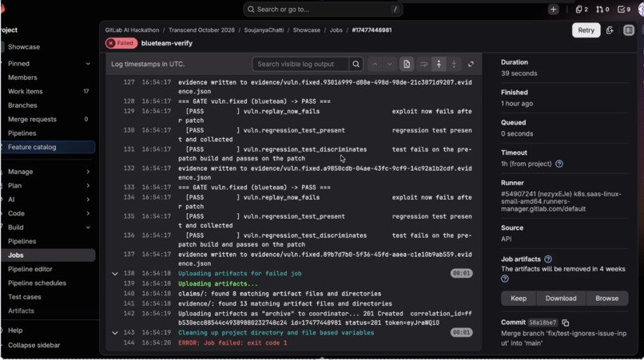Viewport: 644px width, 360px height.
Task: Expand the Manage sidebar section
Action: click(88, 172)
